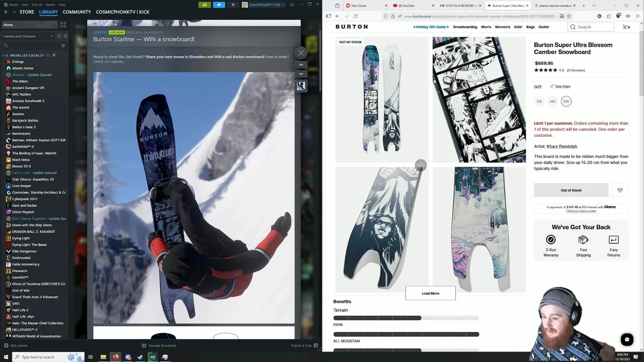The image size is (644, 362).
Task: Click Burton site Search field
Action: (x=591, y=27)
